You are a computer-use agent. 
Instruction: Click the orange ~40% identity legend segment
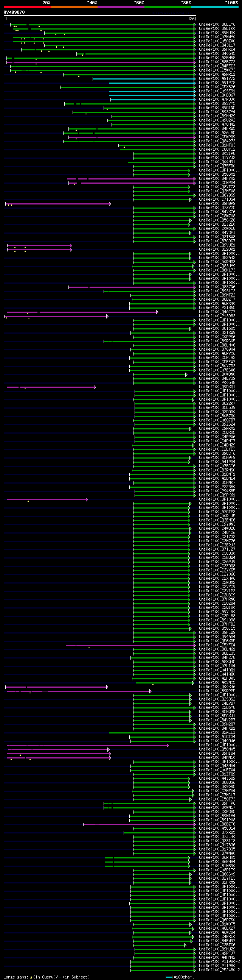(x=74, y=7)
